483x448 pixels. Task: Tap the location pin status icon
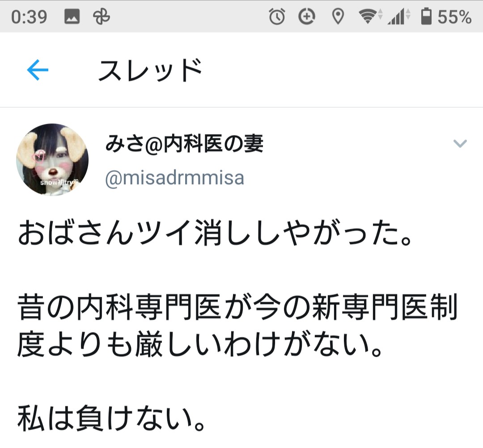click(338, 16)
